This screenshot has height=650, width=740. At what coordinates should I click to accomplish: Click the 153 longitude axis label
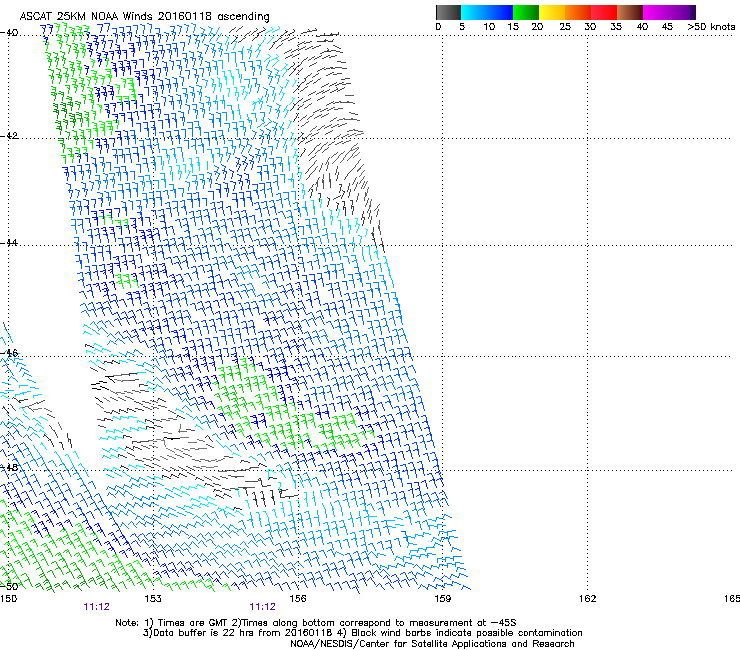coord(153,599)
